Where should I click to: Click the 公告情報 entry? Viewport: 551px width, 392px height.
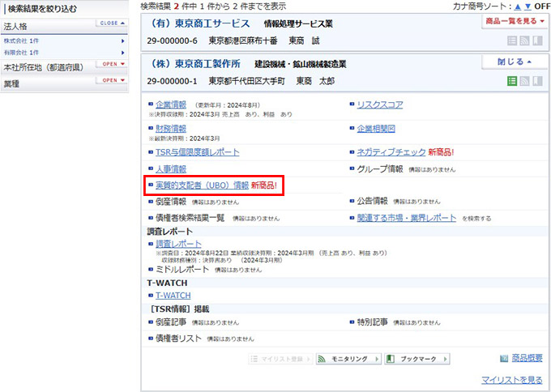tap(373, 201)
